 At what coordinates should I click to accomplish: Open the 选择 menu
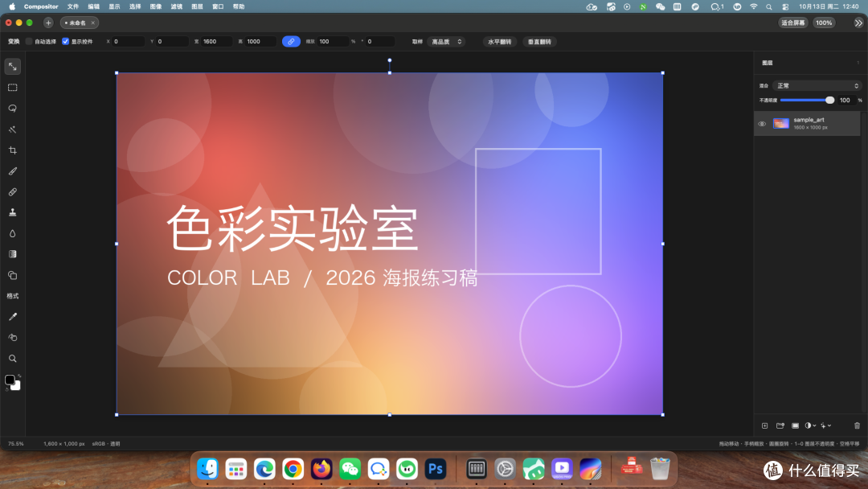(x=135, y=6)
